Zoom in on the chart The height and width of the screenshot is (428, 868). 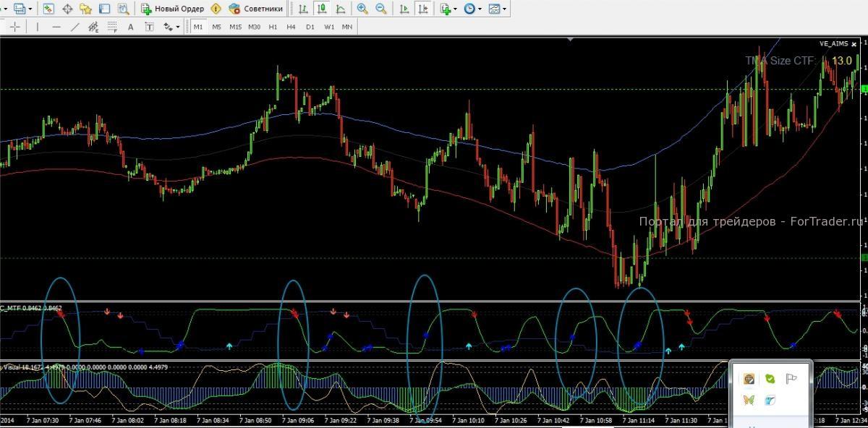(362, 9)
